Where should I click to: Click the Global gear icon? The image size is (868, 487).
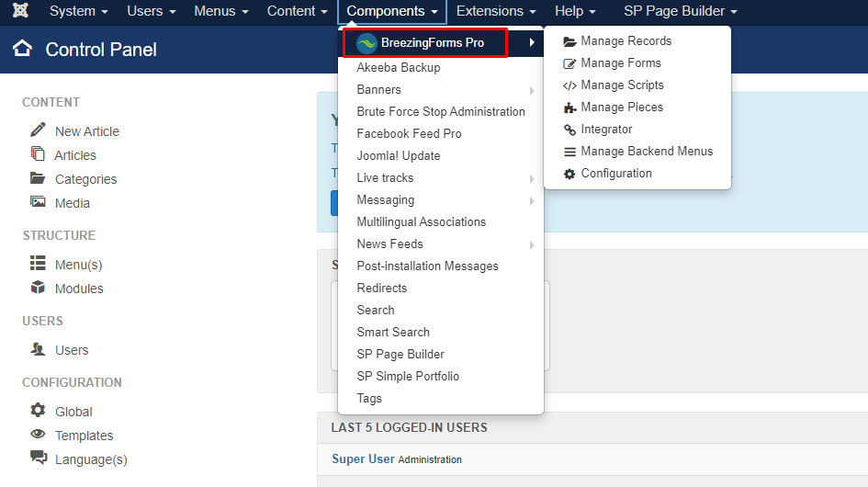click(x=38, y=410)
